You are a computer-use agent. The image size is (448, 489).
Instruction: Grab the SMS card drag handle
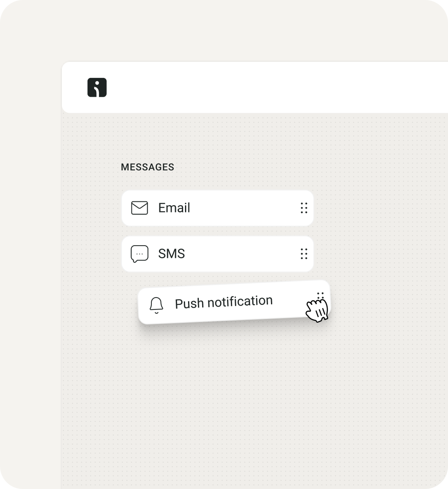coord(304,254)
